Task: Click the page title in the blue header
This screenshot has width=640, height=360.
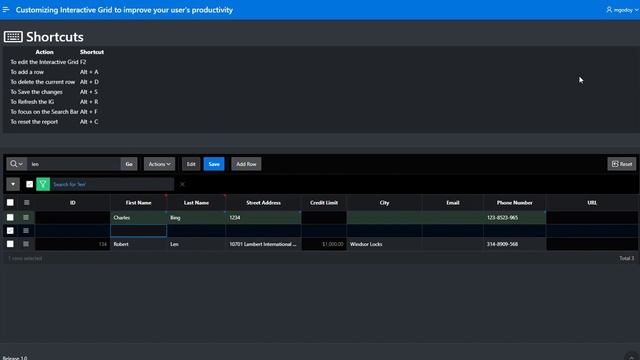Action: (x=124, y=10)
